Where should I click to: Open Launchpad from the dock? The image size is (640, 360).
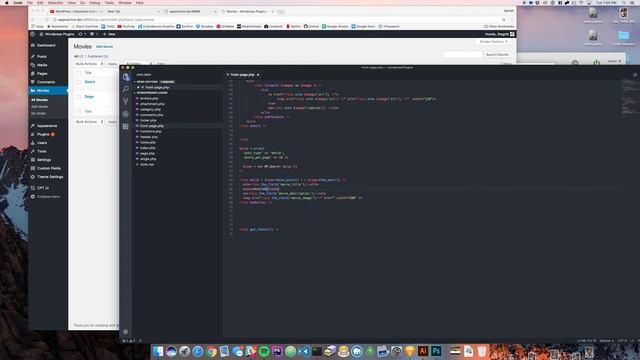[184, 351]
